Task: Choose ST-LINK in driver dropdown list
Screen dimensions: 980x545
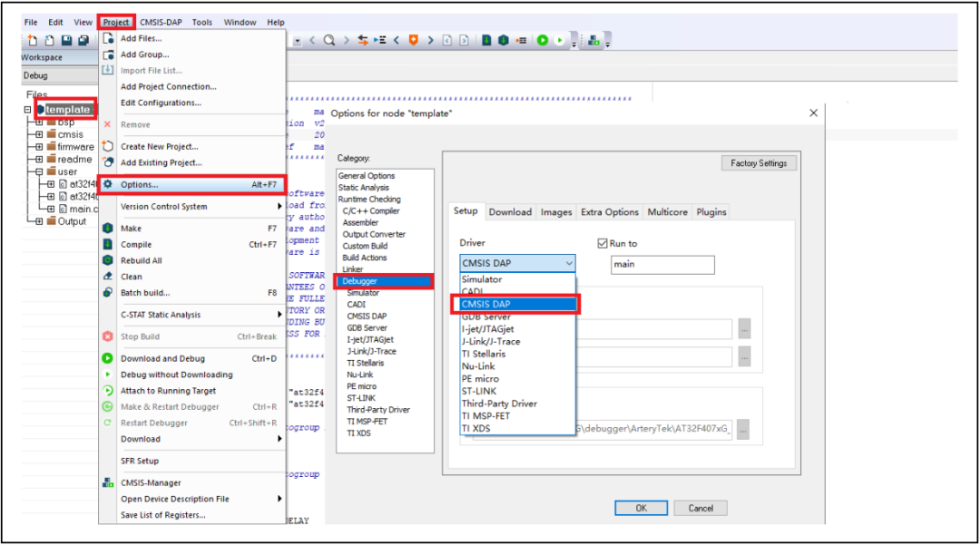Action: pos(517,392)
